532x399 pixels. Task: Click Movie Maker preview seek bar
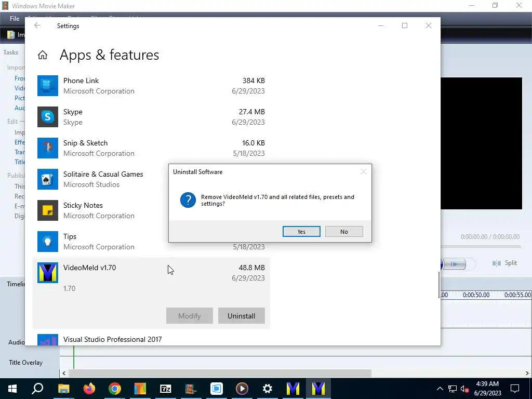click(481, 247)
